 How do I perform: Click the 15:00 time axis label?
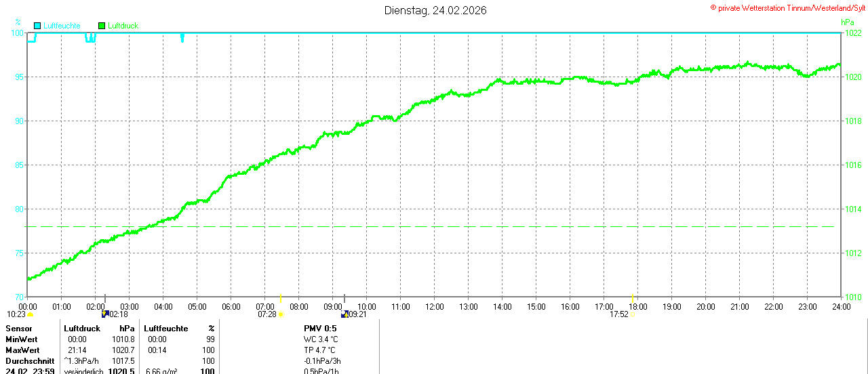pyautogui.click(x=536, y=306)
